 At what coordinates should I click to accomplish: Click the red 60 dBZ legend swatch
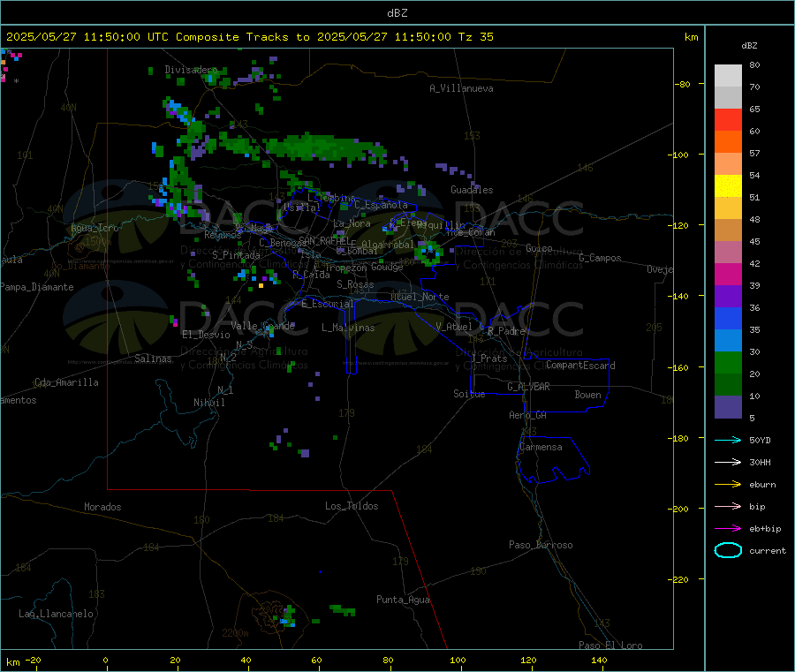728,119
